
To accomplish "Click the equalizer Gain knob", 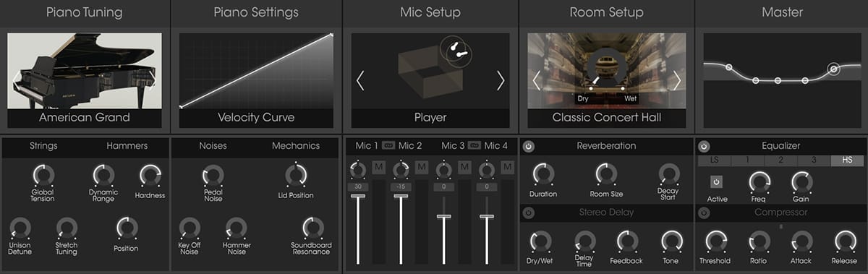I will [x=801, y=182].
